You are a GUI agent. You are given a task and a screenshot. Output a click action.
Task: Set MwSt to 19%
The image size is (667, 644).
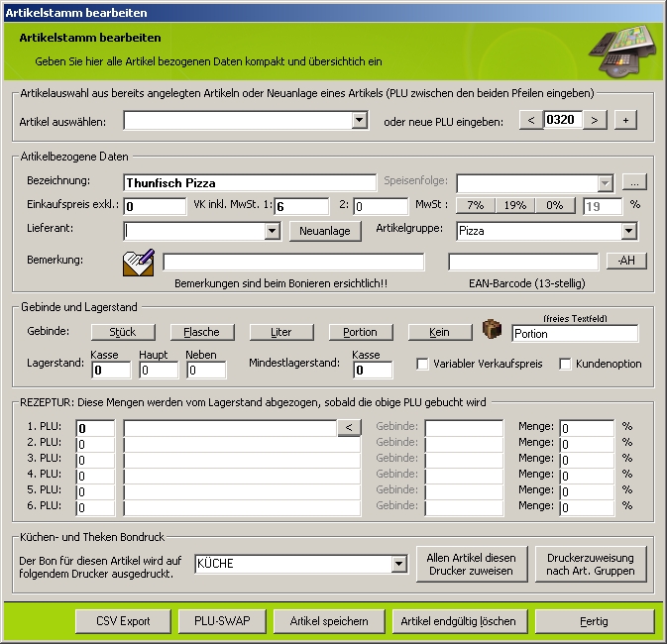pyautogui.click(x=514, y=206)
